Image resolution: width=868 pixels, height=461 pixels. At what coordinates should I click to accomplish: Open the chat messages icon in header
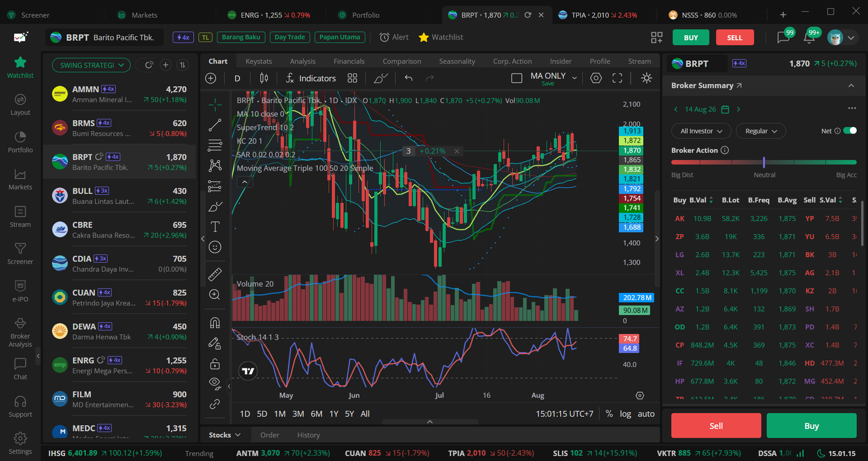784,37
